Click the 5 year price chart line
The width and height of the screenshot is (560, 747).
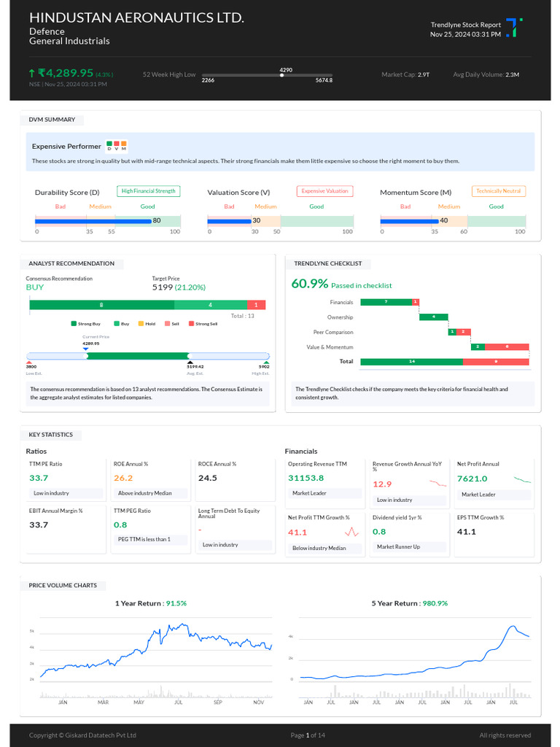(414, 652)
